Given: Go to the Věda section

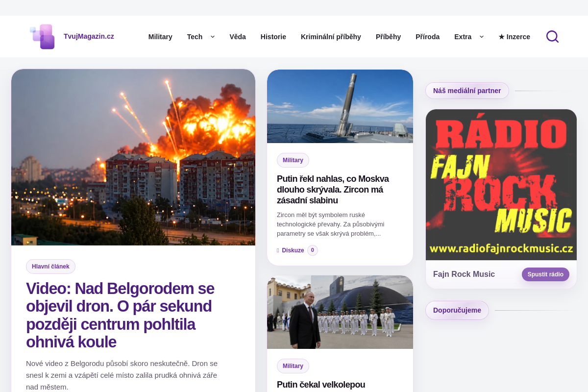Looking at the screenshot, I should [238, 37].
